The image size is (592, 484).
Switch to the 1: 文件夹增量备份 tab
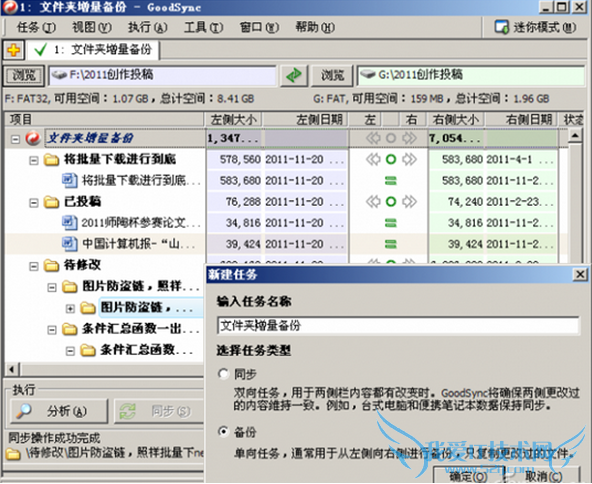[93, 50]
